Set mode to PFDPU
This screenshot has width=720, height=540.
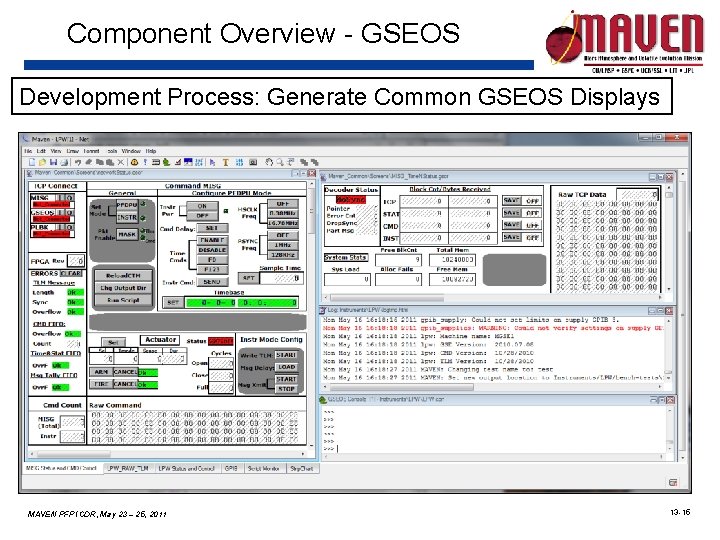point(127,205)
